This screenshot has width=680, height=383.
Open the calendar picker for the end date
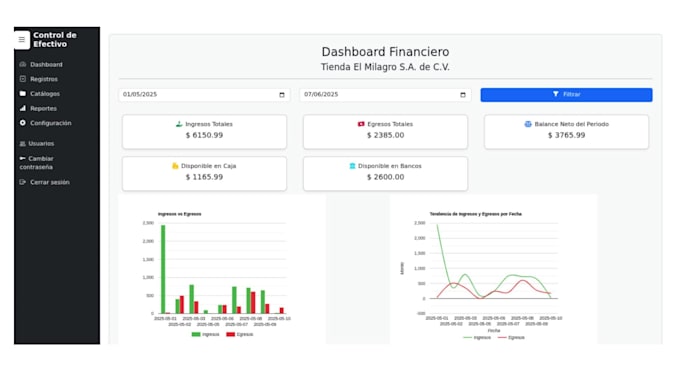click(463, 95)
